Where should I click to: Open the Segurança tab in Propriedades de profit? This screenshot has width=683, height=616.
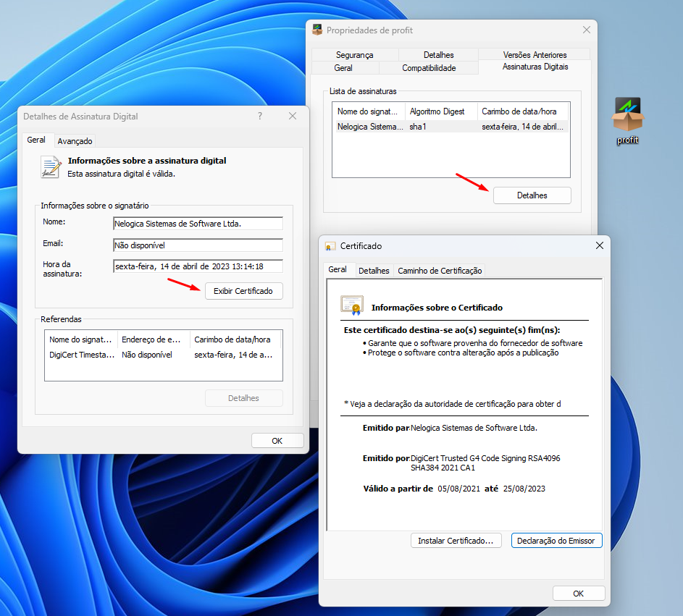point(355,55)
